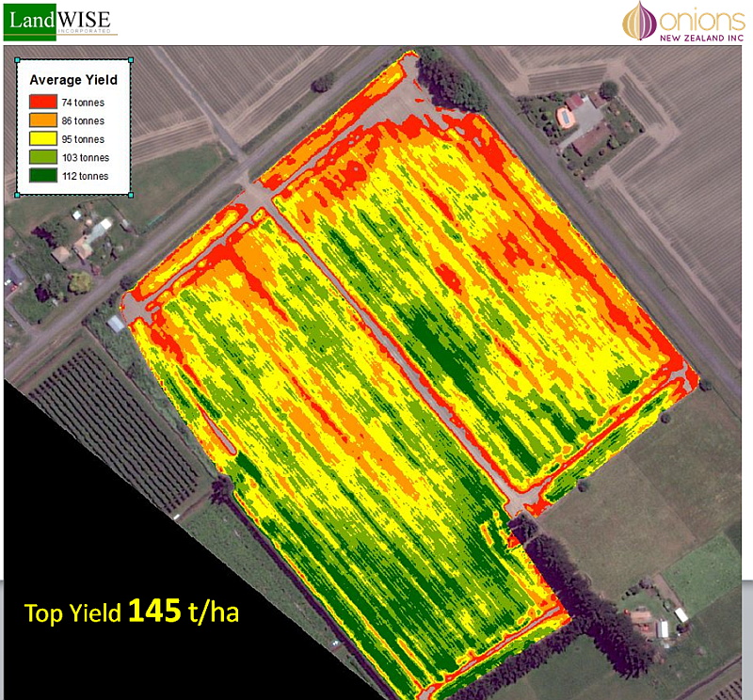Click the Average Yield legend title
This screenshot has height=700, width=753.
coord(73,80)
